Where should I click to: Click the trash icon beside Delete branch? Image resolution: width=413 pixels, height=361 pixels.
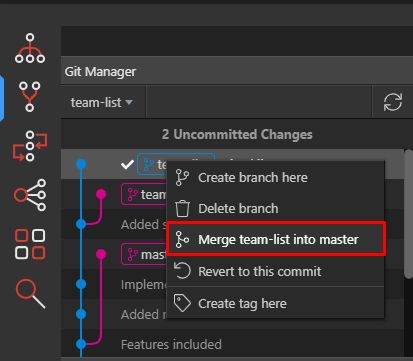182,209
